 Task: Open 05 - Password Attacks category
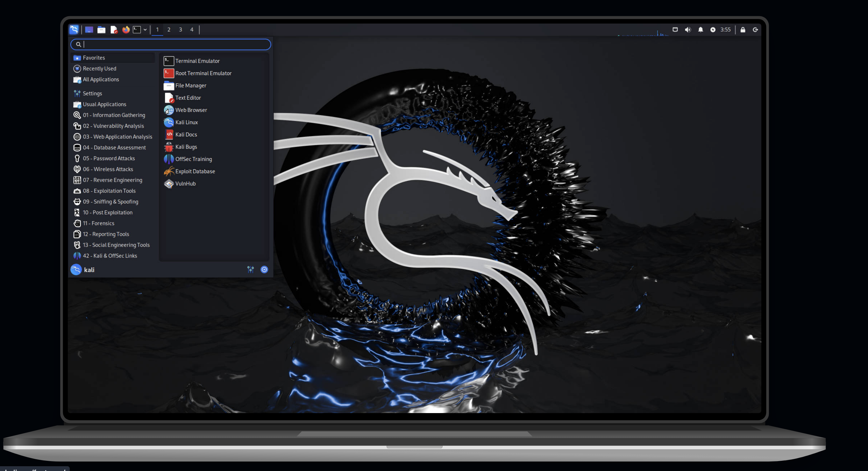coord(113,158)
